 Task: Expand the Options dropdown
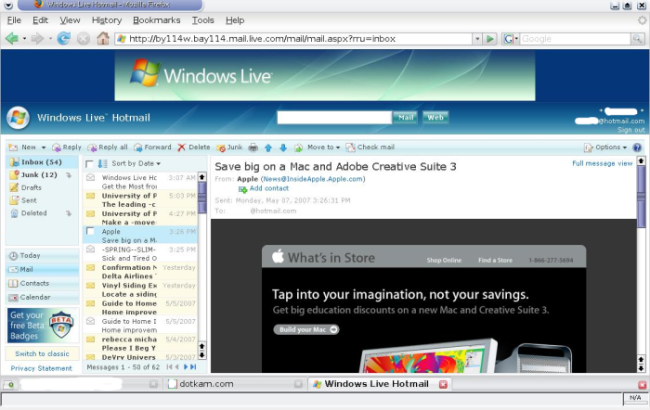pos(605,147)
